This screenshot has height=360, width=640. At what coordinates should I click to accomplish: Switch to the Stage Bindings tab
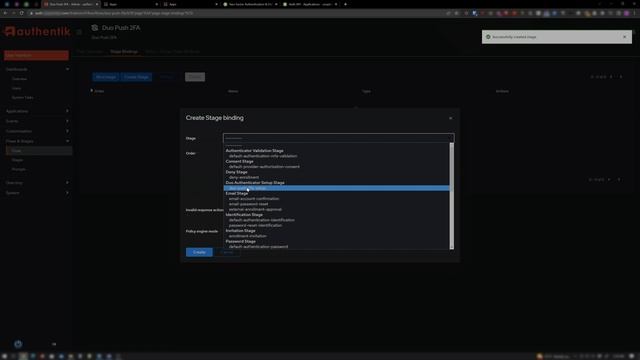pos(124,52)
